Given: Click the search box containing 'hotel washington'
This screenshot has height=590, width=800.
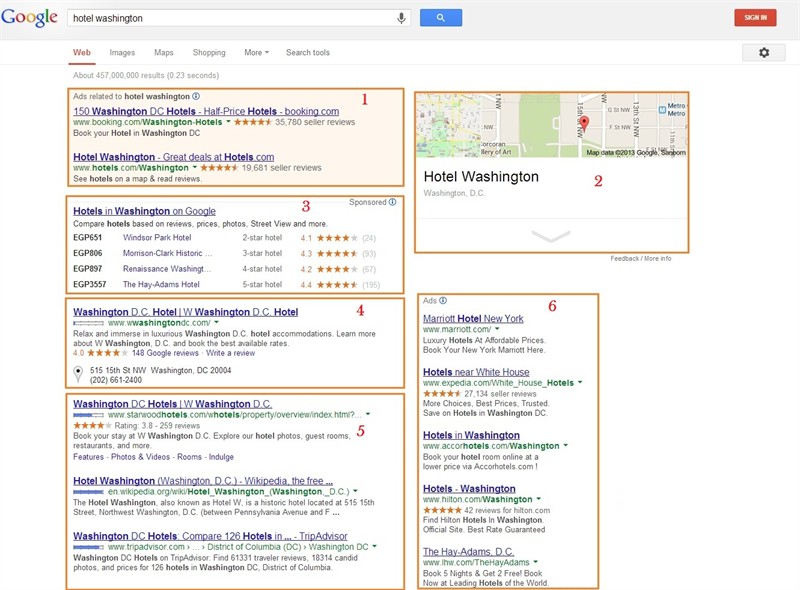Looking at the screenshot, I should point(230,18).
